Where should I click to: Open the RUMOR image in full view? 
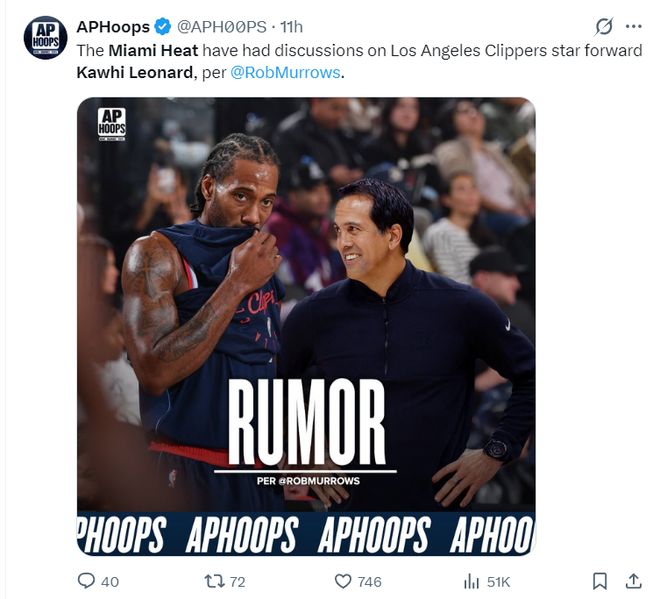(306, 326)
